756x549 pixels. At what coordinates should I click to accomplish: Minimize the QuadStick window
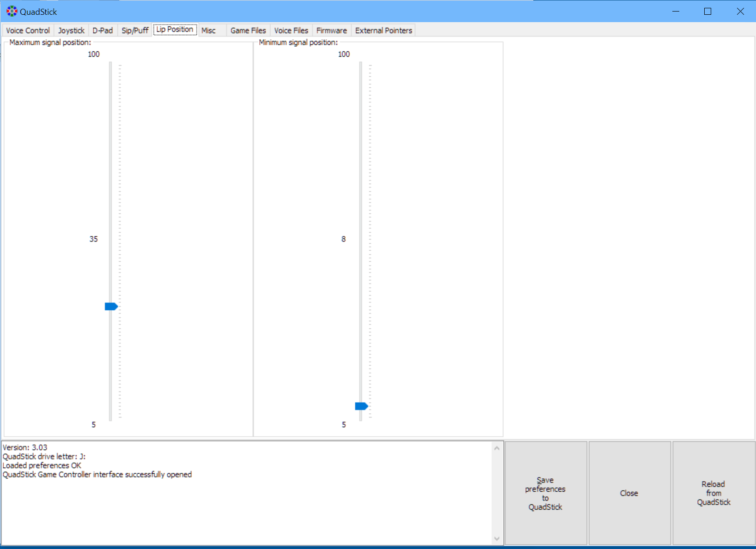676,11
